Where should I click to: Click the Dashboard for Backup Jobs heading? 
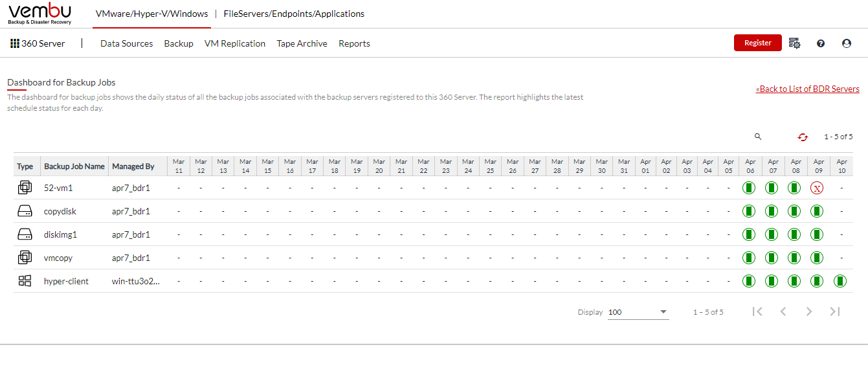[61, 82]
